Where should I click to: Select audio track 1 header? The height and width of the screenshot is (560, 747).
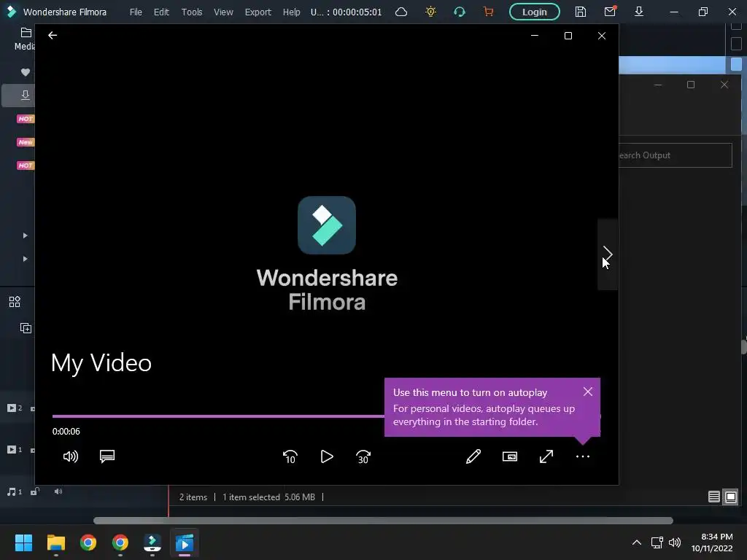click(x=15, y=492)
